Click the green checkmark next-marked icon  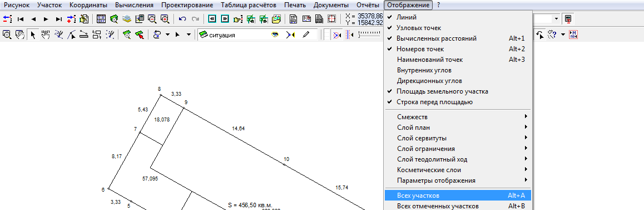click(x=263, y=19)
